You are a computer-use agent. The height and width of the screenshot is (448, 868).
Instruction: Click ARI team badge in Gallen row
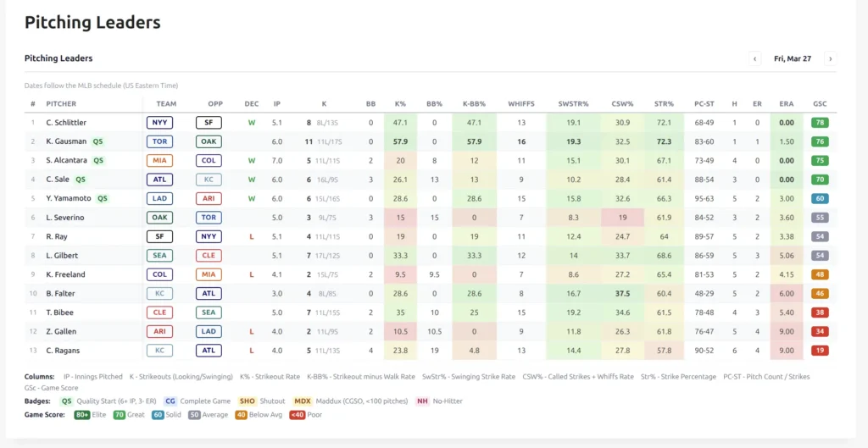pyautogui.click(x=159, y=331)
